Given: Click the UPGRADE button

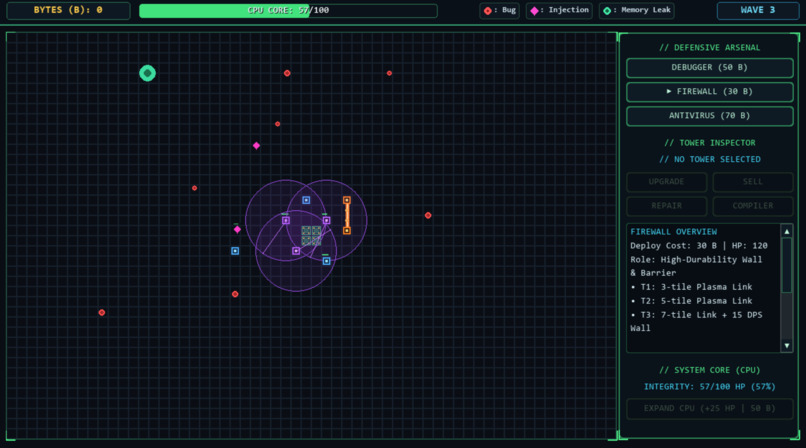Looking at the screenshot, I should click(667, 182).
